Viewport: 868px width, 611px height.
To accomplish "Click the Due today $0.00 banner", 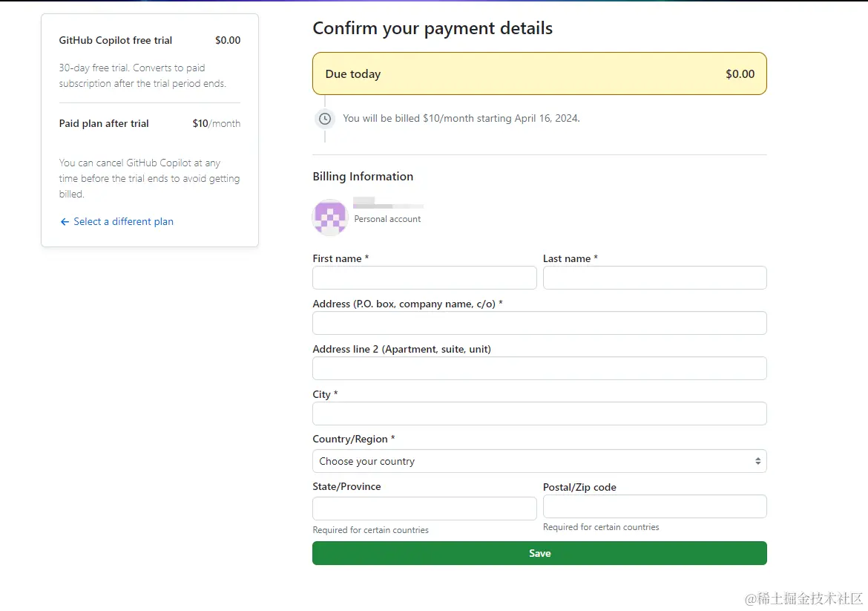I will click(539, 73).
